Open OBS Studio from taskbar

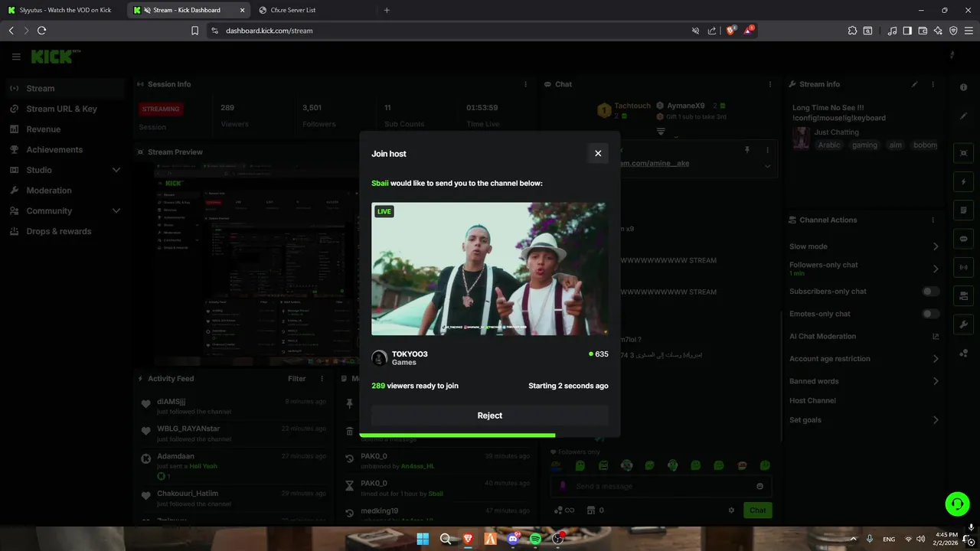pos(558,539)
